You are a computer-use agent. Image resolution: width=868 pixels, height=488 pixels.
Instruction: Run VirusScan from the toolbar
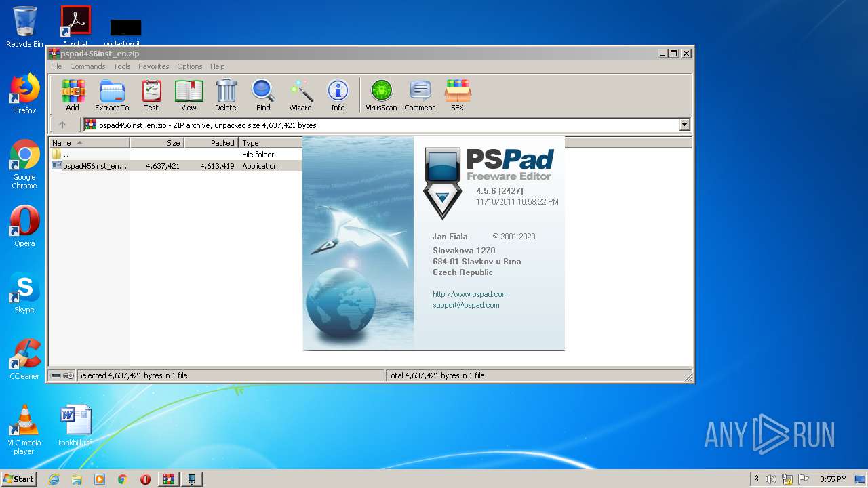pos(381,95)
